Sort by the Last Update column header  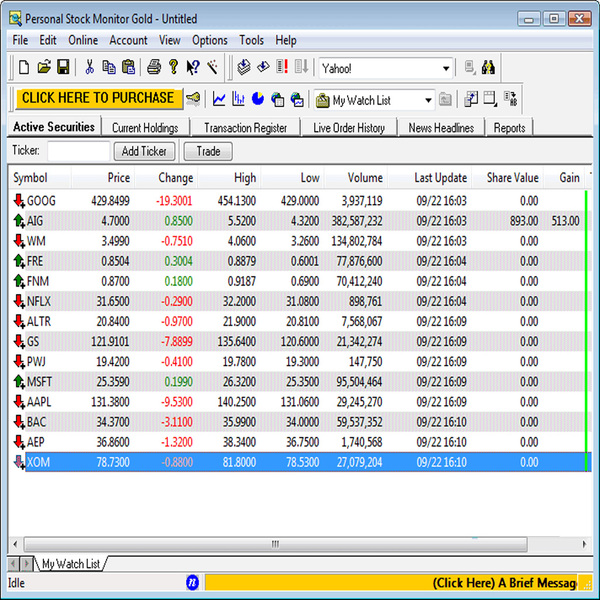point(430,178)
